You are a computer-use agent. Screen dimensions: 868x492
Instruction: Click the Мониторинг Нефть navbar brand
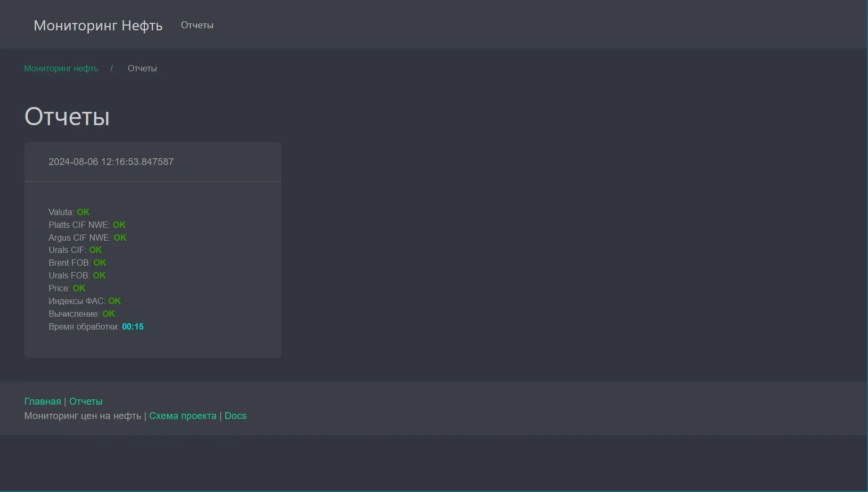(98, 26)
